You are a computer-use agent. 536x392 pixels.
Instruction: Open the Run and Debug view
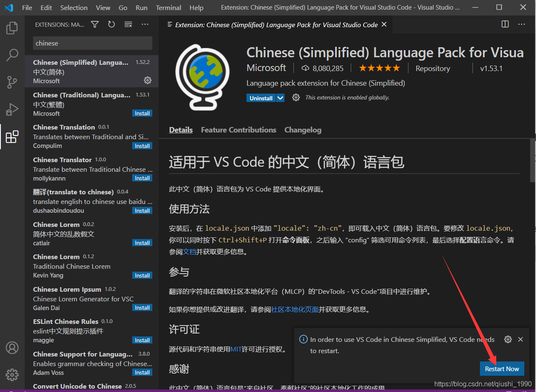pos(12,109)
